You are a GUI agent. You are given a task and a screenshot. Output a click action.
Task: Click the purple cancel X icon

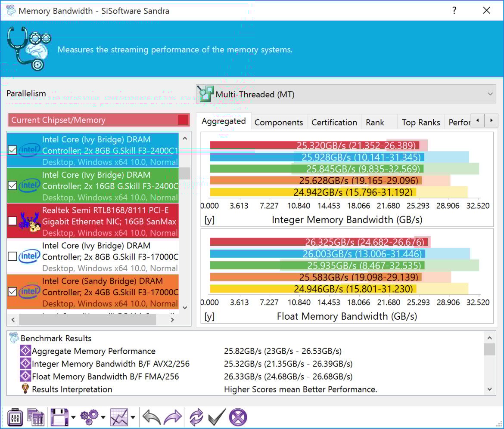(x=238, y=417)
